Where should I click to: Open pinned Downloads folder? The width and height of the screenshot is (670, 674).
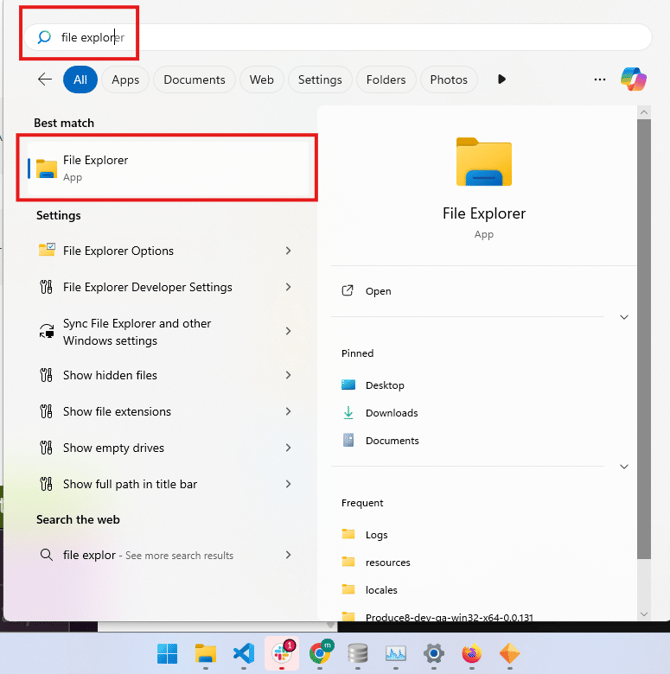391,413
